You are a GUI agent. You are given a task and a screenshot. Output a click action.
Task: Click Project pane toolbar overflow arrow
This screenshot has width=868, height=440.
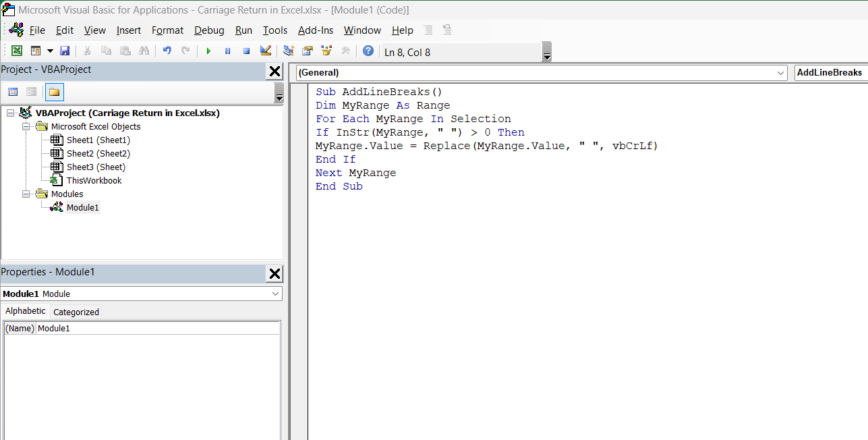(279, 92)
